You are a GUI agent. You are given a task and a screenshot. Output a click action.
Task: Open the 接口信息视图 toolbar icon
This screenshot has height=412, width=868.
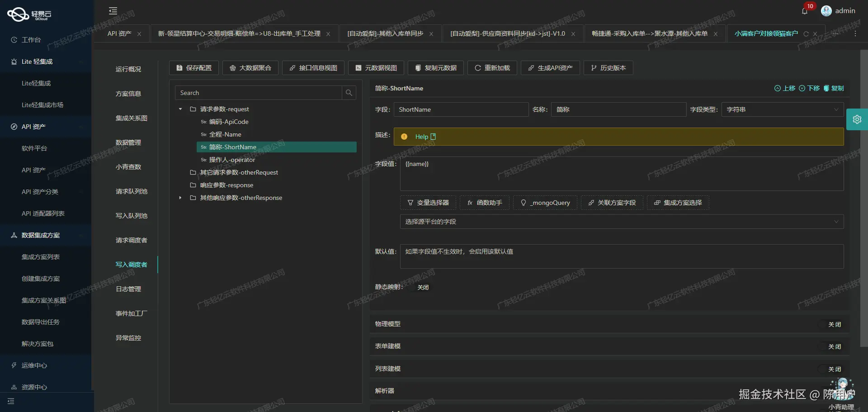(x=313, y=68)
